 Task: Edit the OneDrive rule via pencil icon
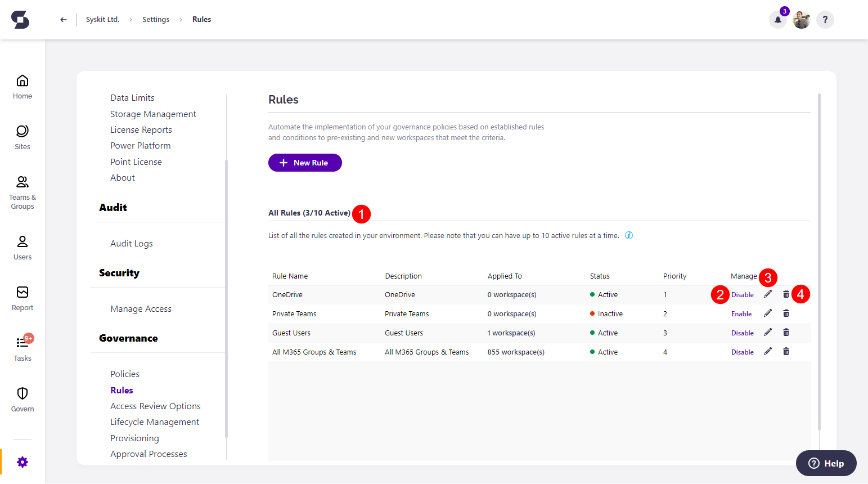coord(768,294)
